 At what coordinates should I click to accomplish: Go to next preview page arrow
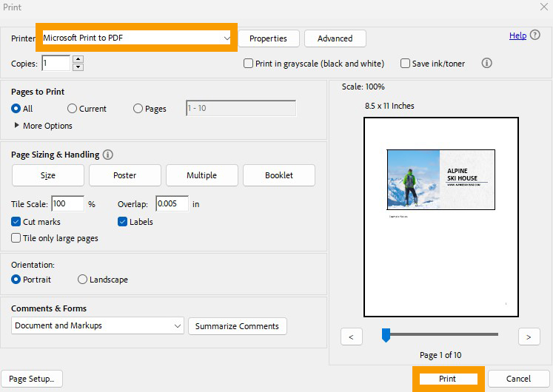[x=529, y=337]
